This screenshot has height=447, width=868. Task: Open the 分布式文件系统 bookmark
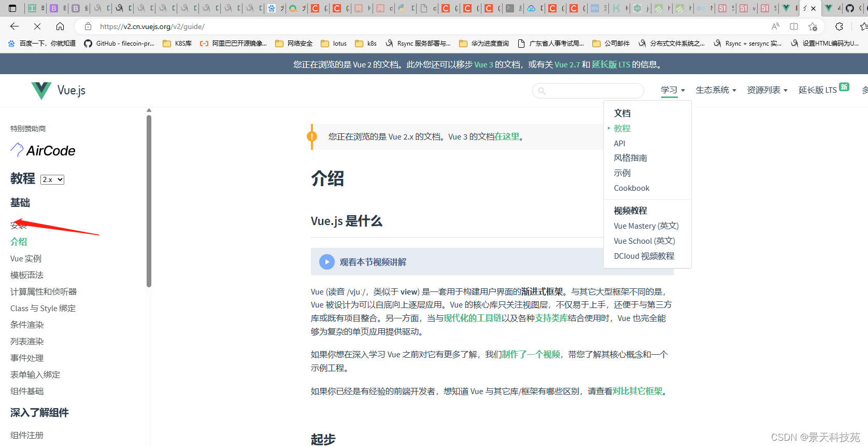tap(671, 44)
